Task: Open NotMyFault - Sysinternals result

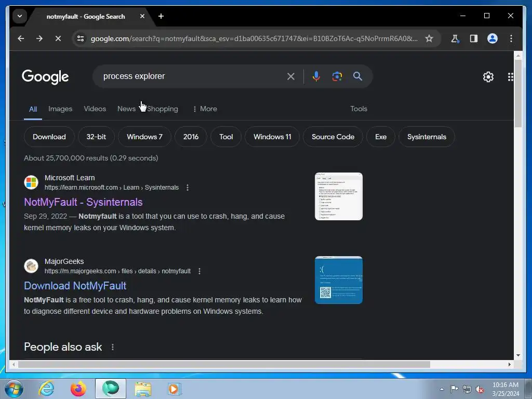Action: click(83, 202)
